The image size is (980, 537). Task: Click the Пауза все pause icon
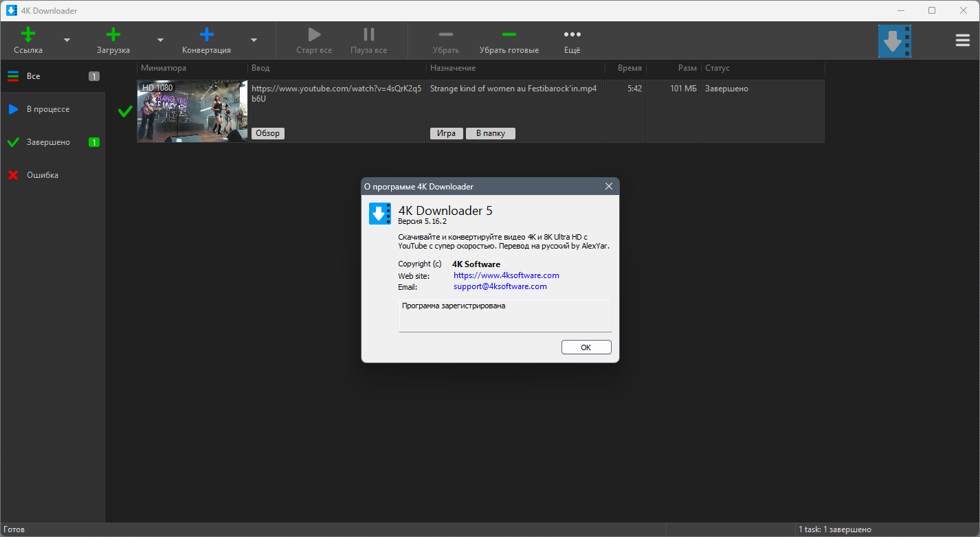(369, 34)
